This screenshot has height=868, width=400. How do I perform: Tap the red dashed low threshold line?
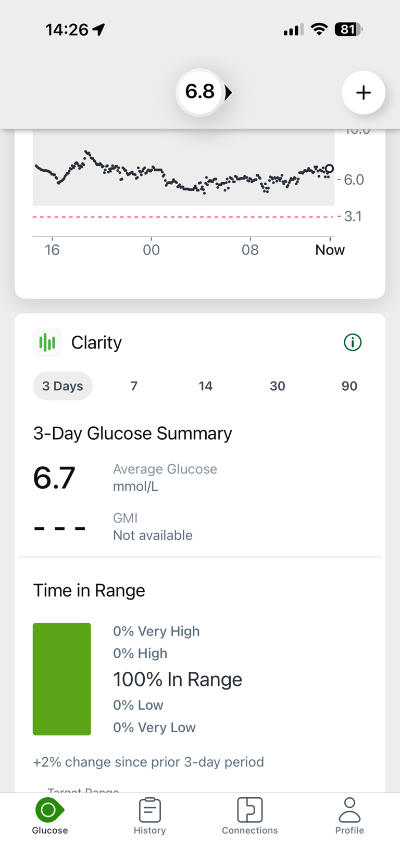click(182, 216)
